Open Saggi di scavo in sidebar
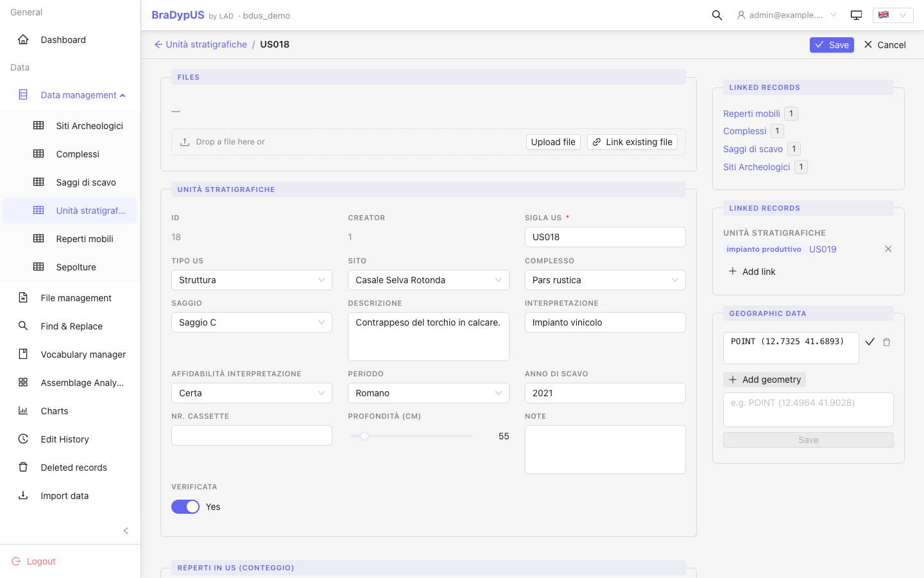The height and width of the screenshot is (578, 924). pos(71,182)
